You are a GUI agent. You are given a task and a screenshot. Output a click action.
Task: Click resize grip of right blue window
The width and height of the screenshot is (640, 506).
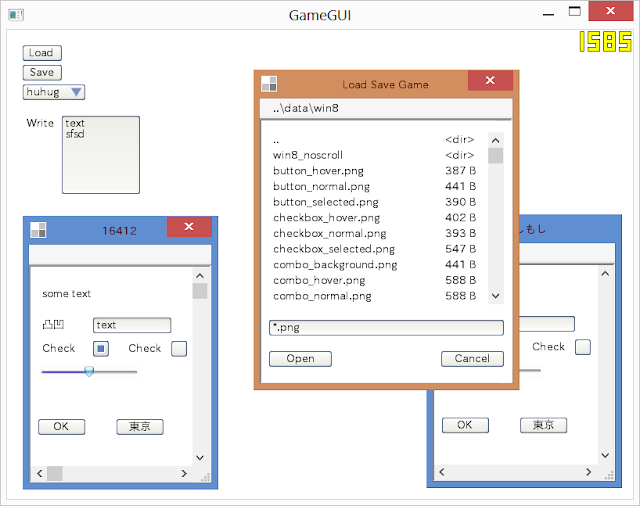(x=609, y=476)
